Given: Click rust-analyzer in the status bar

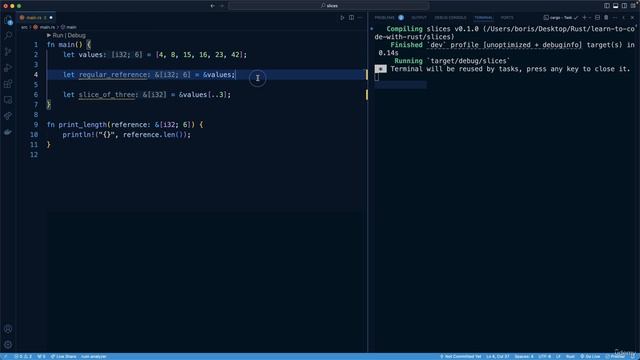Looking at the screenshot, I should point(93,356).
